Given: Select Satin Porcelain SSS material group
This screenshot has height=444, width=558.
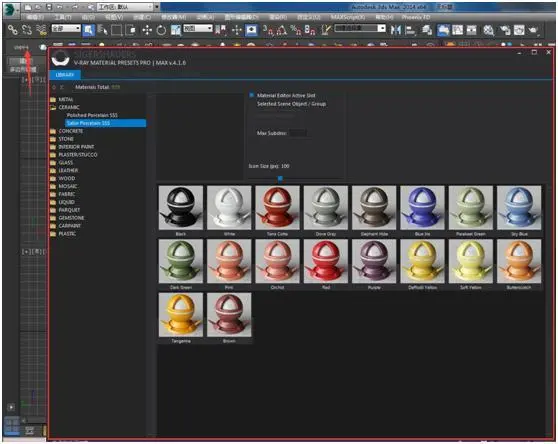Looking at the screenshot, I should [x=105, y=123].
